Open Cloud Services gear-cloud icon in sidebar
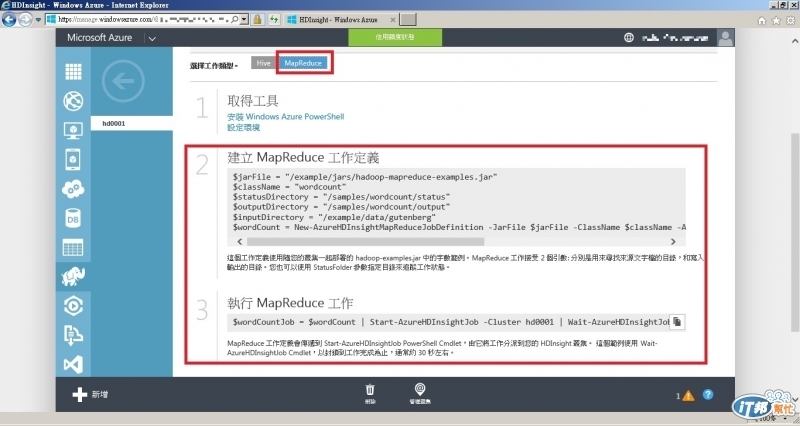Viewport: 800px width, 426px height. pyautogui.click(x=73, y=189)
